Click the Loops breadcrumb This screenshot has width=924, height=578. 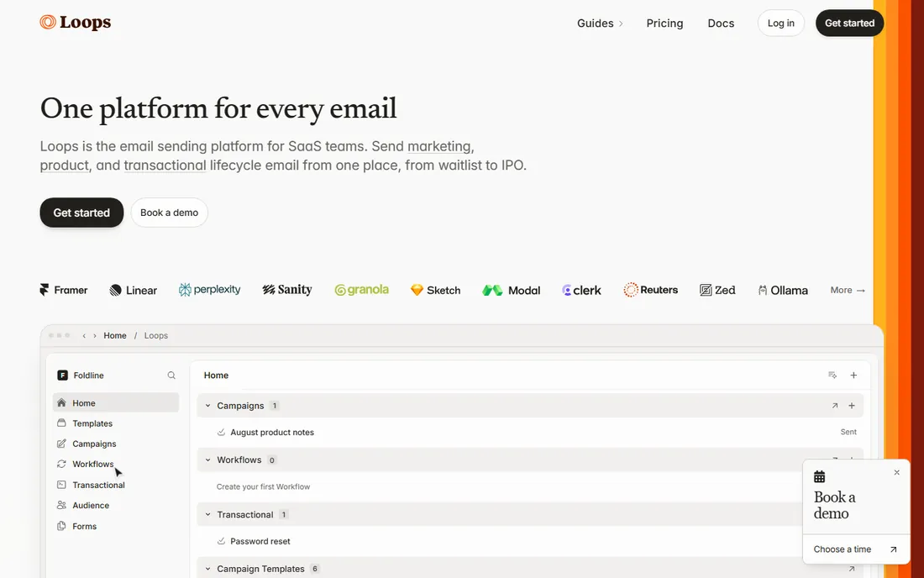tap(156, 335)
